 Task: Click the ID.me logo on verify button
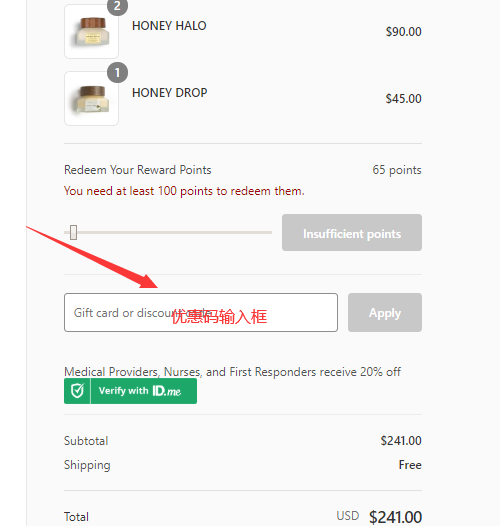(166, 391)
